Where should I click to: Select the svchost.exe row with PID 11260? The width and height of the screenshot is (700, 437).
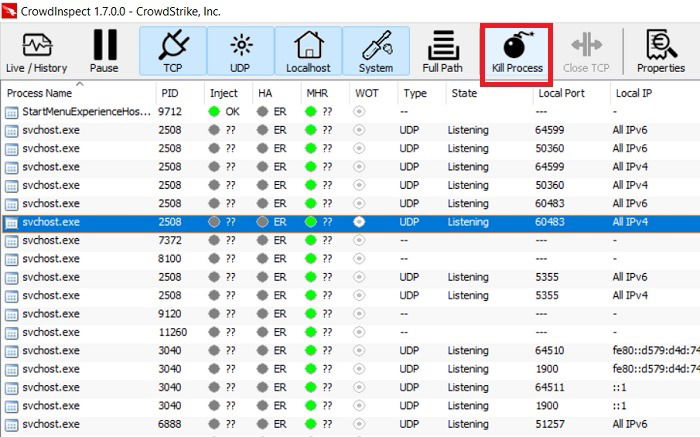pos(350,332)
